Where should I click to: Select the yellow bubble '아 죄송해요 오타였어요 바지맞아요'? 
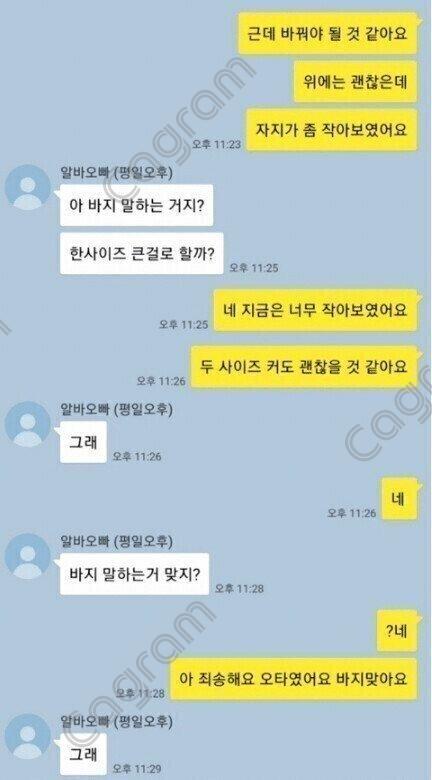(x=294, y=679)
